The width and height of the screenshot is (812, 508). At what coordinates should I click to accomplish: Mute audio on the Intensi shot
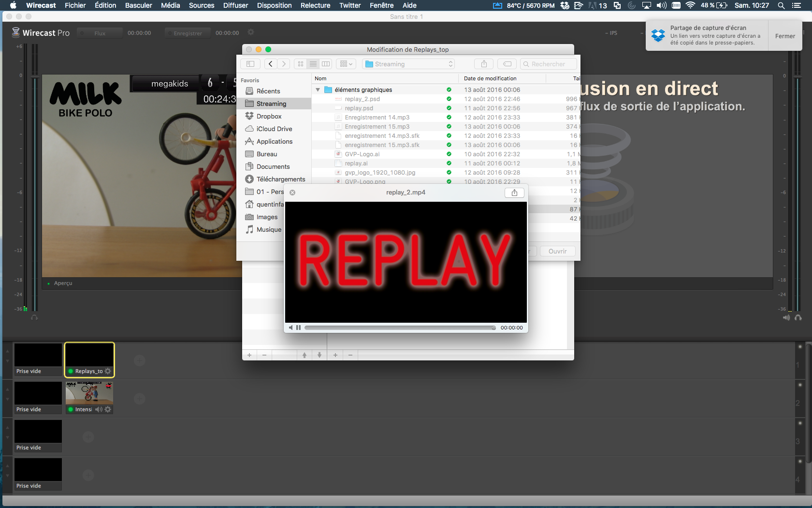pos(99,409)
